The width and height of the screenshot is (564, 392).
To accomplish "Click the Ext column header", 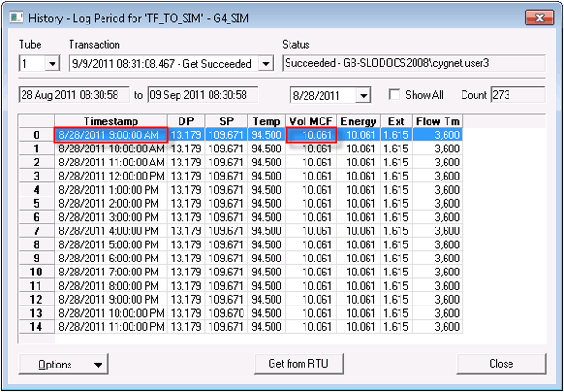I will pyautogui.click(x=397, y=121).
